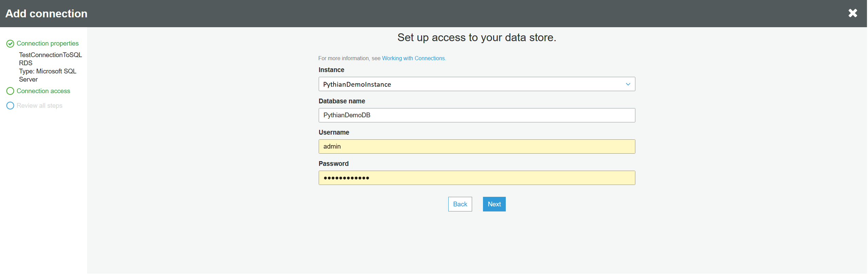Open the Review all steps label
This screenshot has width=868, height=274.
(39, 106)
